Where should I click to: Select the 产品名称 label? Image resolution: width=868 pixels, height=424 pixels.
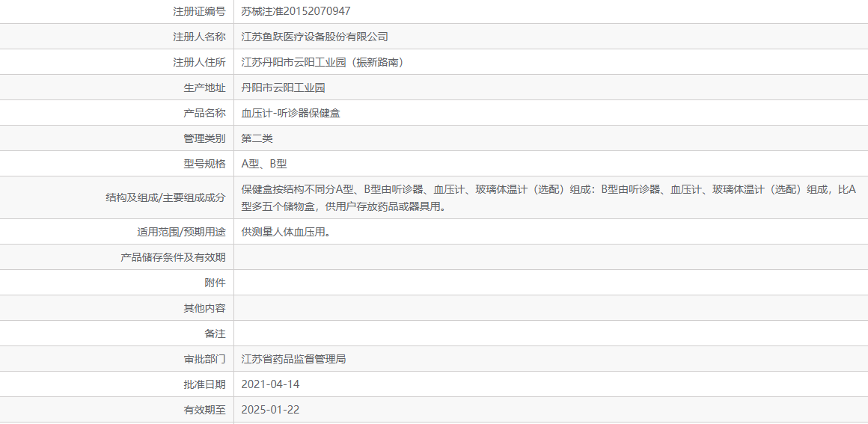tap(205, 113)
